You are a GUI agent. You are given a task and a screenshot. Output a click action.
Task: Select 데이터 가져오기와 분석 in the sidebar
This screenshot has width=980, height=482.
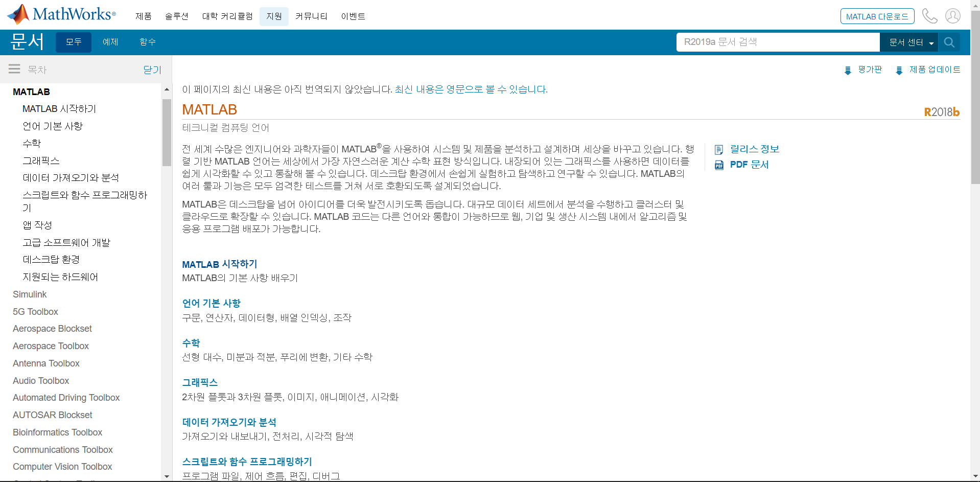click(x=71, y=178)
